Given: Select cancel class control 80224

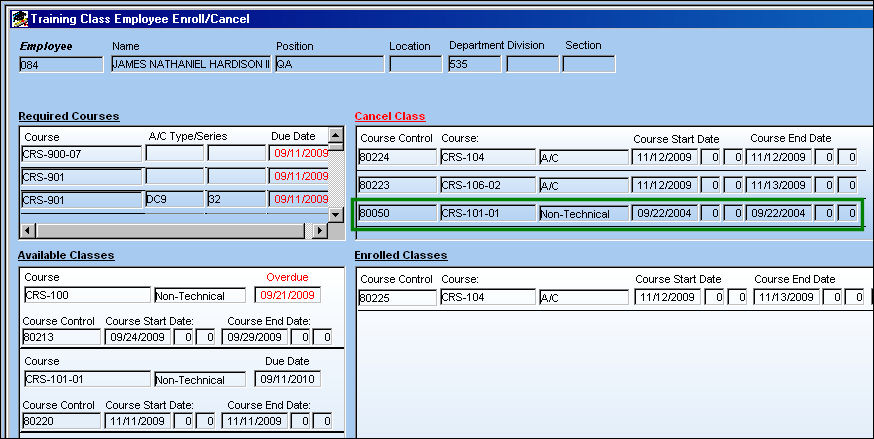Looking at the screenshot, I should point(397,157).
